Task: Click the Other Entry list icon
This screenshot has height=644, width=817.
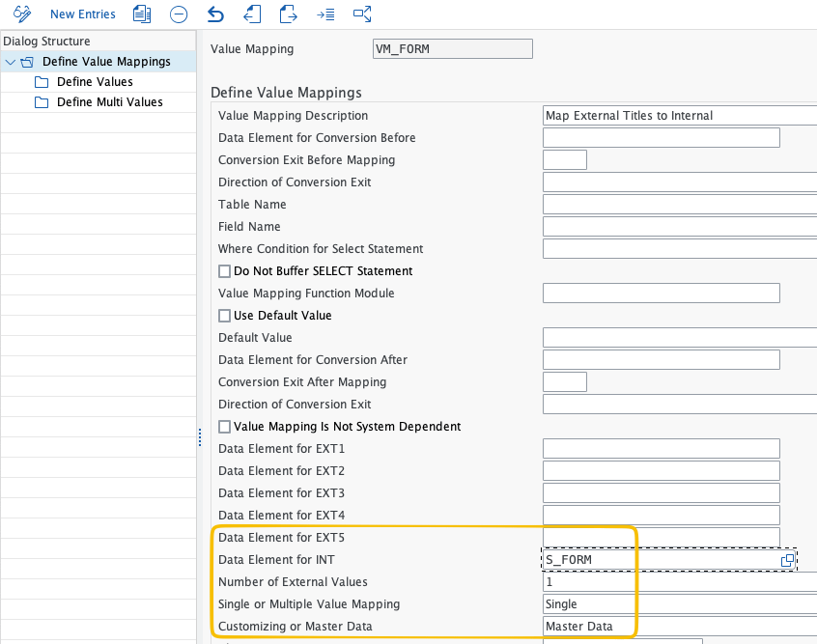Action: tap(325, 14)
